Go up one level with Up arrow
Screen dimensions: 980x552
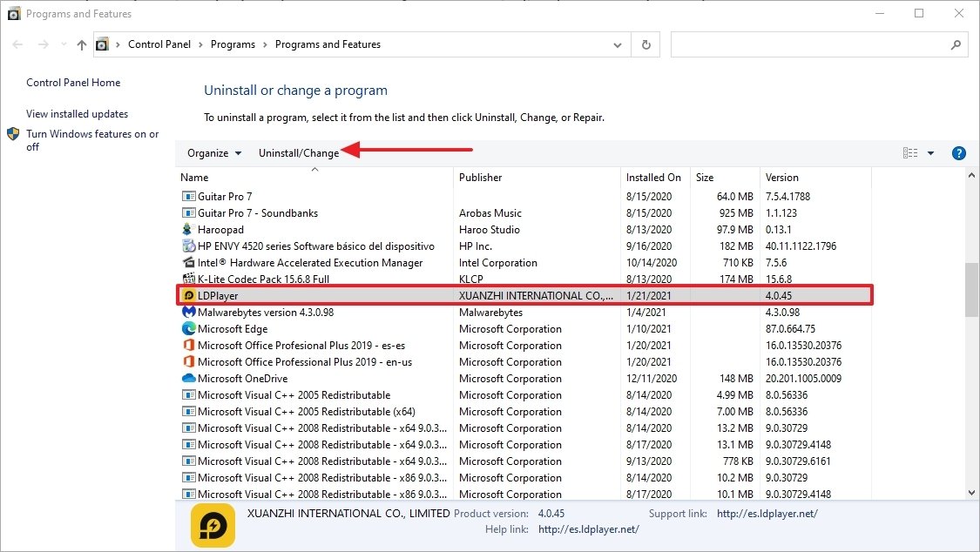pyautogui.click(x=82, y=44)
